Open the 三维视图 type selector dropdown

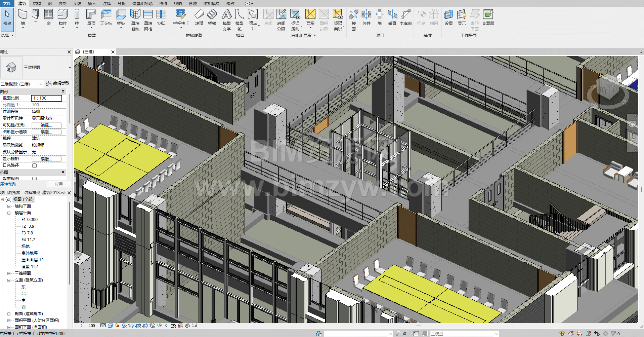point(70,68)
